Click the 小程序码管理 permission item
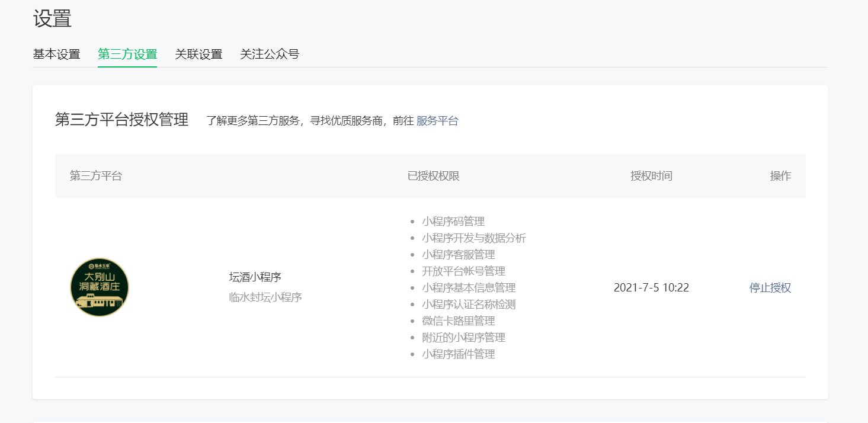The image size is (868, 423). 453,222
